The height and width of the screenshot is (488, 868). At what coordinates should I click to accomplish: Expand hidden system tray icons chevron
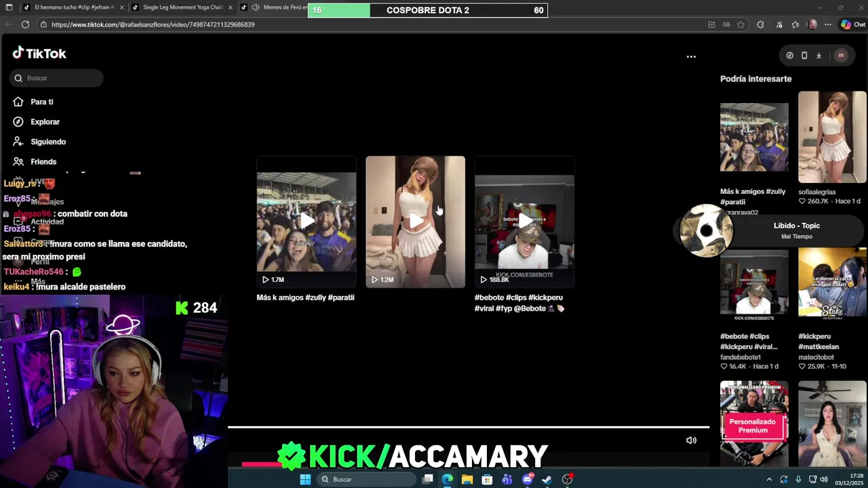click(769, 479)
